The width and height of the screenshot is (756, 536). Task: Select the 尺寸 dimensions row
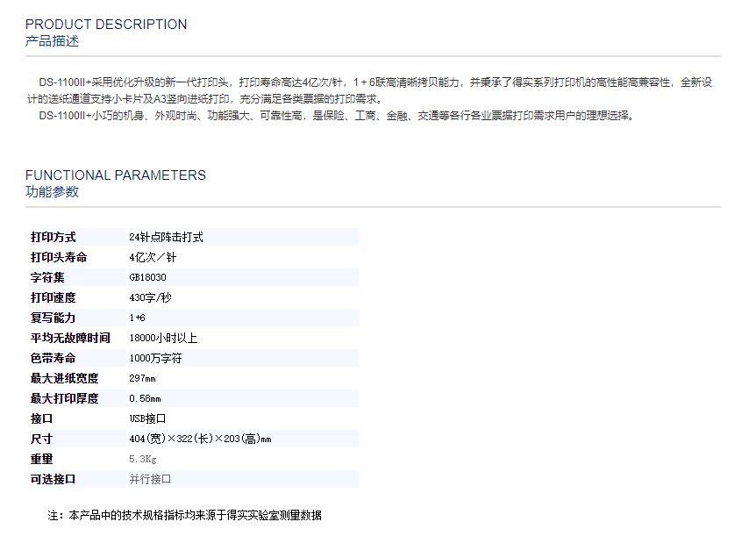click(175, 439)
